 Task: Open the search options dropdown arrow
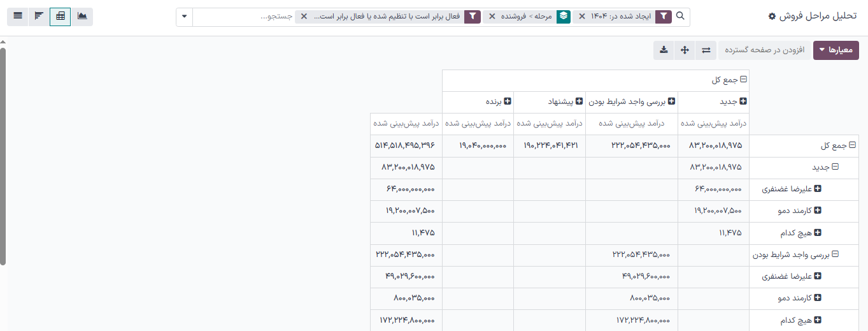click(x=184, y=17)
